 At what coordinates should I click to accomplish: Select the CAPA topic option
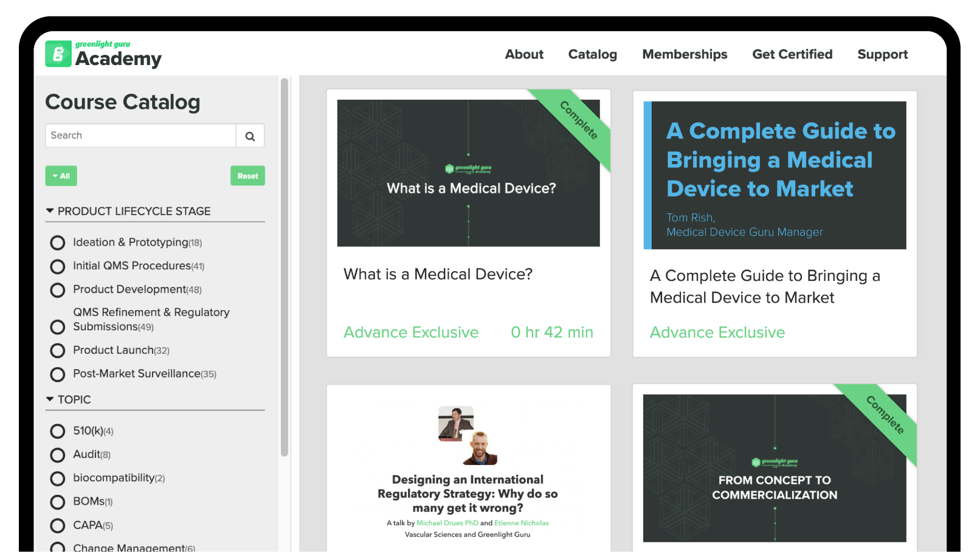(58, 526)
